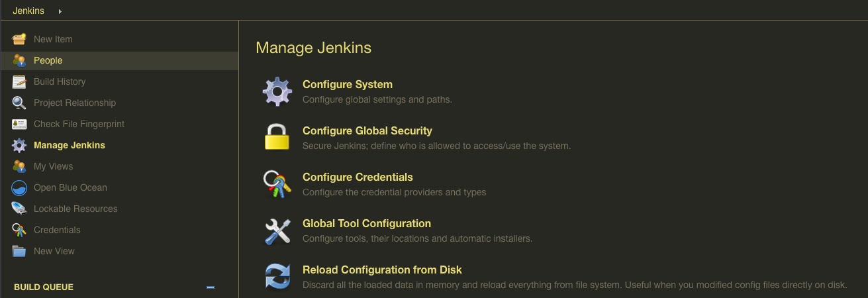Open the Jenkins breadcrumb link
868x298 pixels.
[x=28, y=11]
